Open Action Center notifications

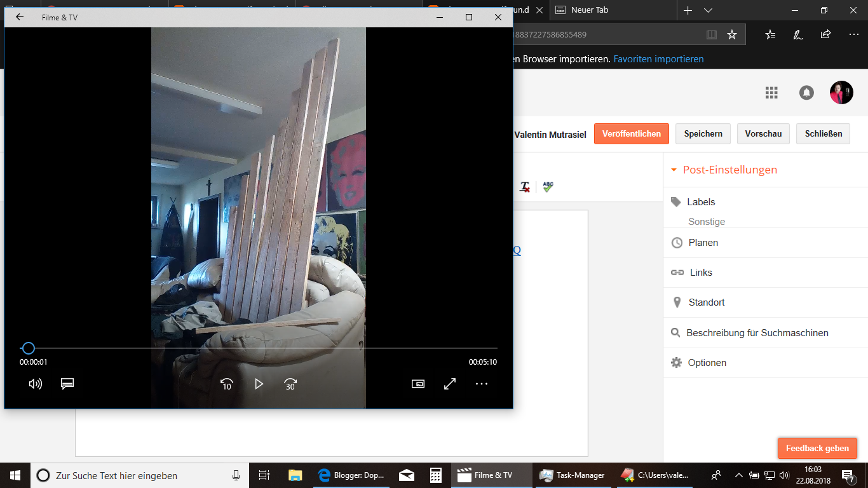coord(849,475)
